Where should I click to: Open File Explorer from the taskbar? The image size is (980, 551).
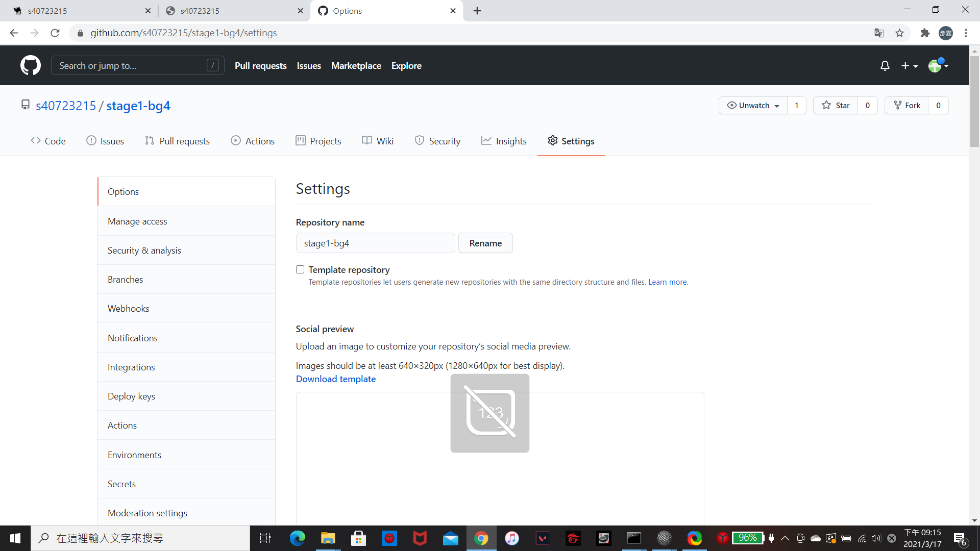pyautogui.click(x=328, y=538)
